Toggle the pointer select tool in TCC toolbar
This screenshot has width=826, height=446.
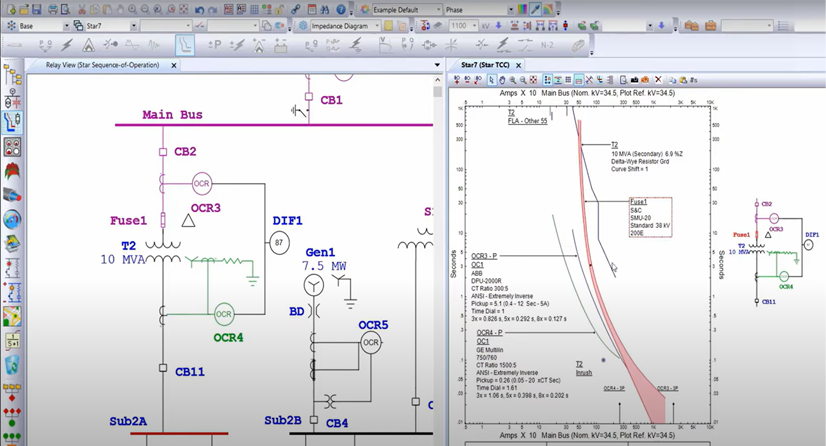coord(491,80)
